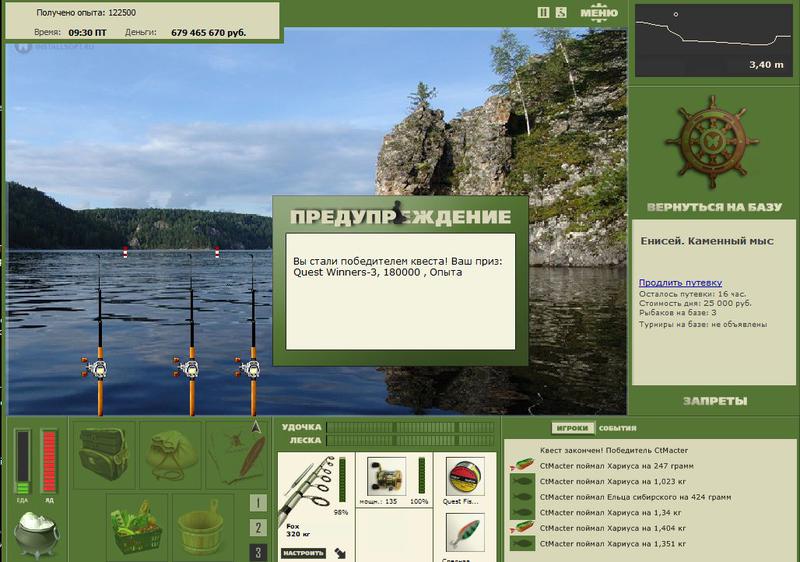Select the Quest Fis... line spool
The width and height of the screenshot is (800, 562).
(x=465, y=477)
